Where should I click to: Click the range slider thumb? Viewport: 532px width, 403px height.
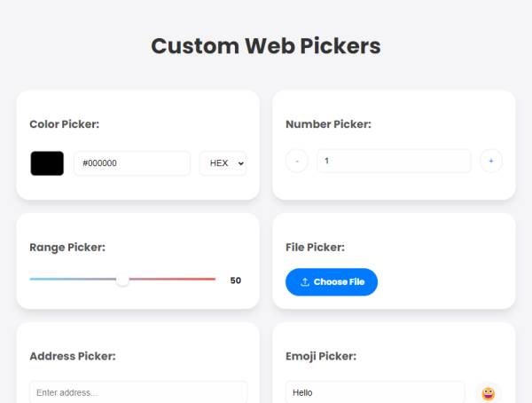tap(122, 280)
